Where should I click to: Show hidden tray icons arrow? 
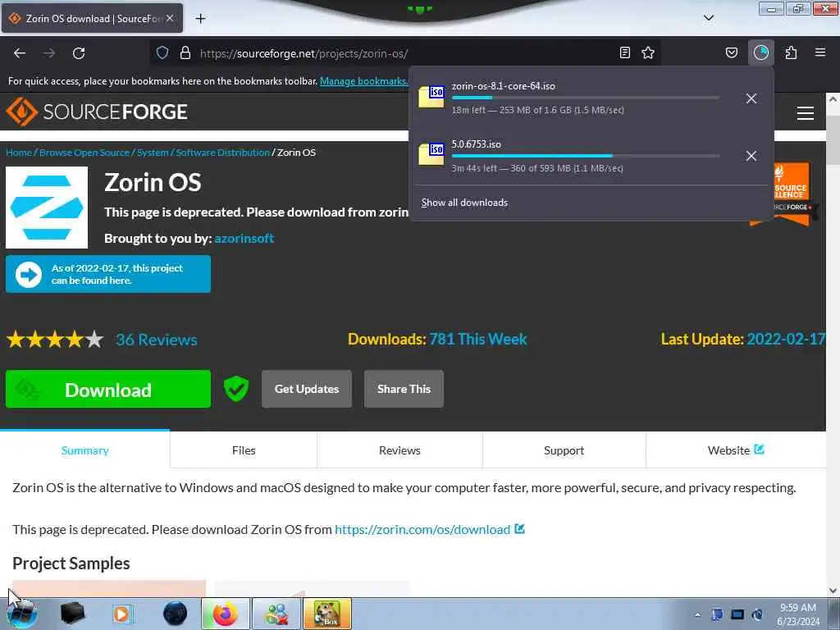[x=697, y=614]
